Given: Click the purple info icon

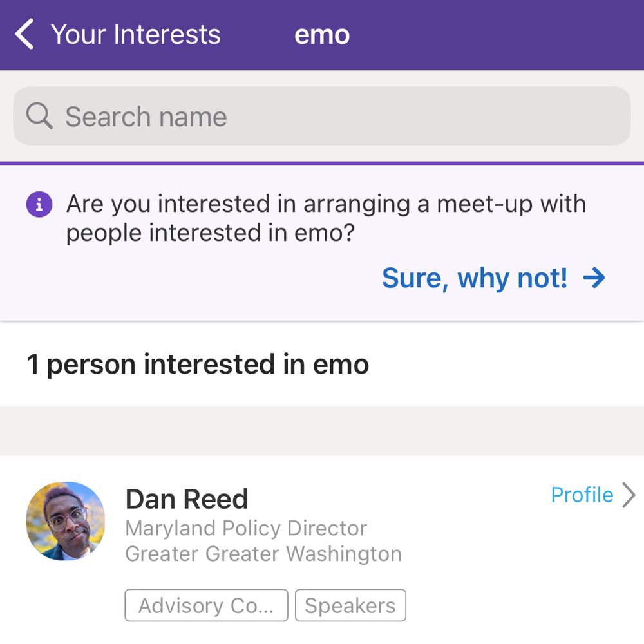Looking at the screenshot, I should (x=39, y=205).
